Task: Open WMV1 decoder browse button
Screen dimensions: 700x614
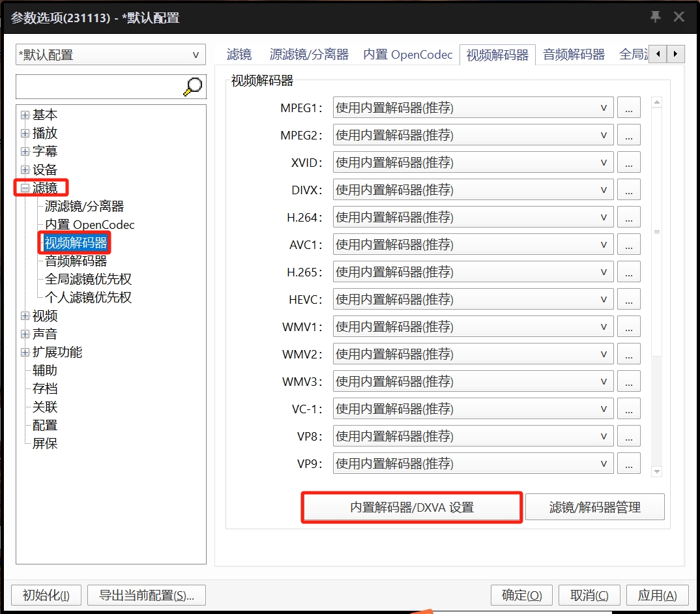Action: coord(628,327)
